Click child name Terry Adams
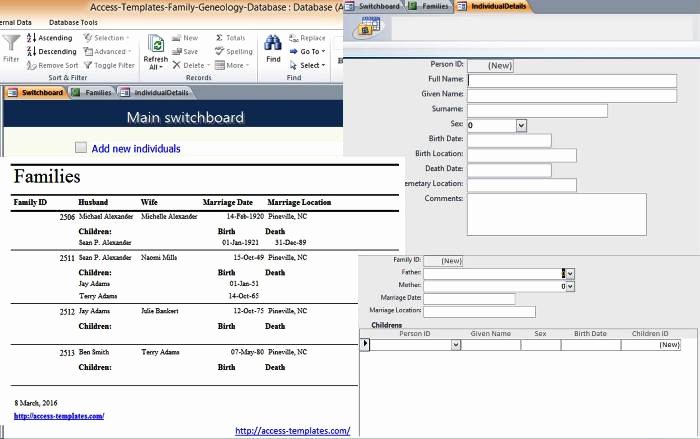Image resolution: width=700 pixels, height=439 pixels. click(98, 296)
